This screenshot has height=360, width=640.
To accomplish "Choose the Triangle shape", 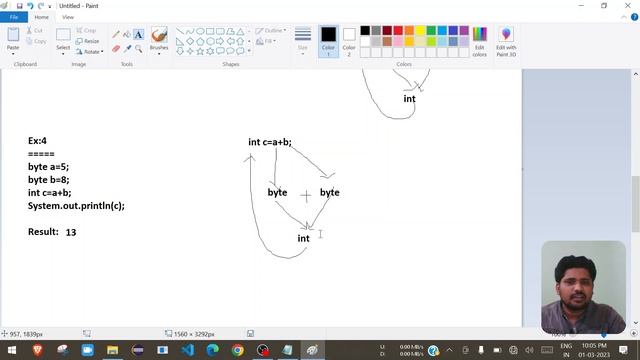I will click(240, 31).
